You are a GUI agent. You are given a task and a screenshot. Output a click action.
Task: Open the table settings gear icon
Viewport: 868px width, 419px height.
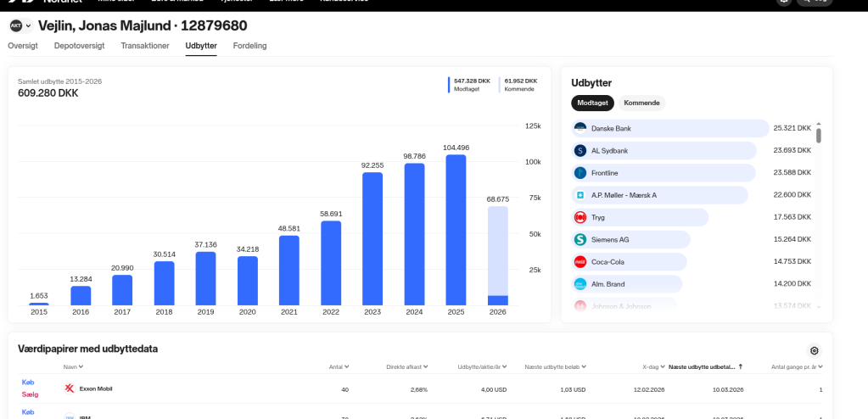tap(814, 350)
